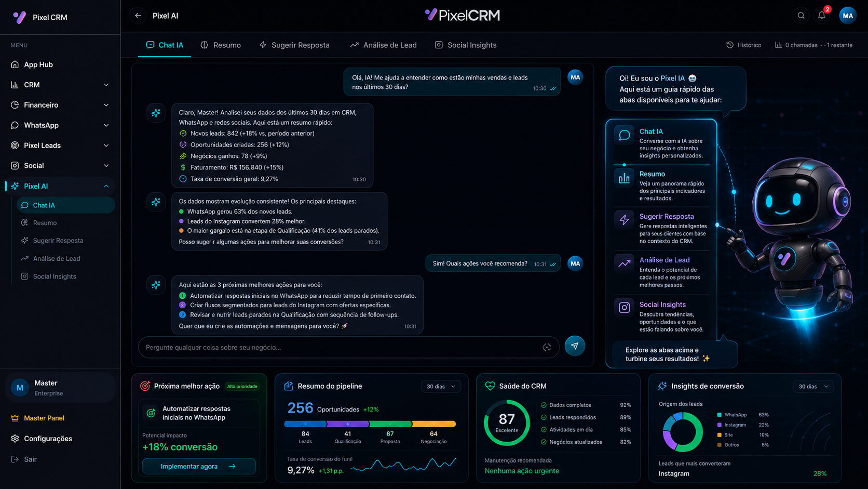This screenshot has height=489, width=868.
Task: Expand the Pixel Leads sidebar chevron
Action: pyautogui.click(x=106, y=146)
